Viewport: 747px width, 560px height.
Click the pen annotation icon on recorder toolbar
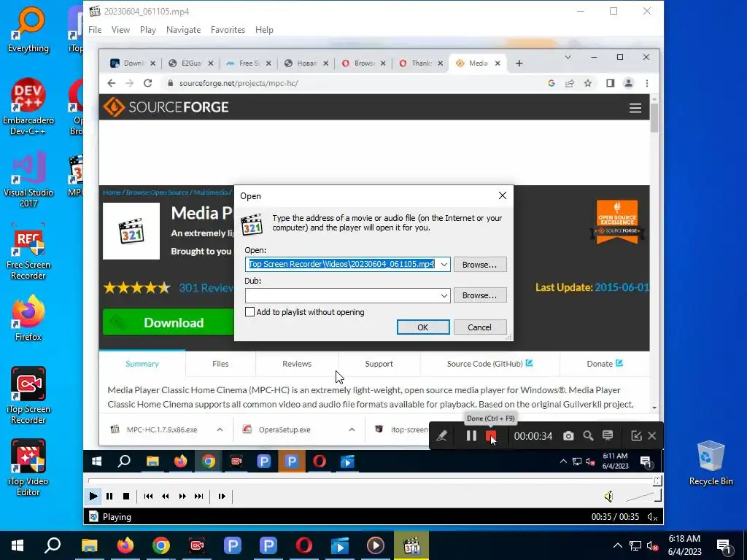point(441,436)
